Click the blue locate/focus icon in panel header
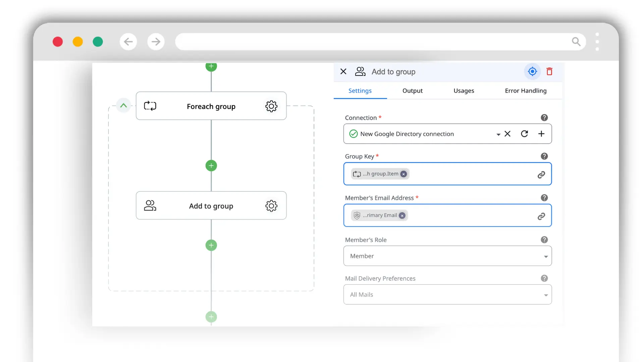The width and height of the screenshot is (644, 362). point(532,71)
